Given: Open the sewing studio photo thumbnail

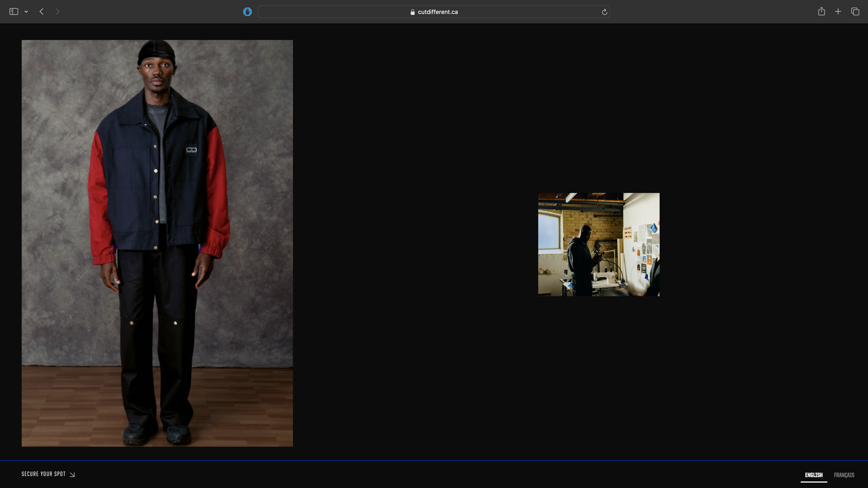Looking at the screenshot, I should click(598, 244).
